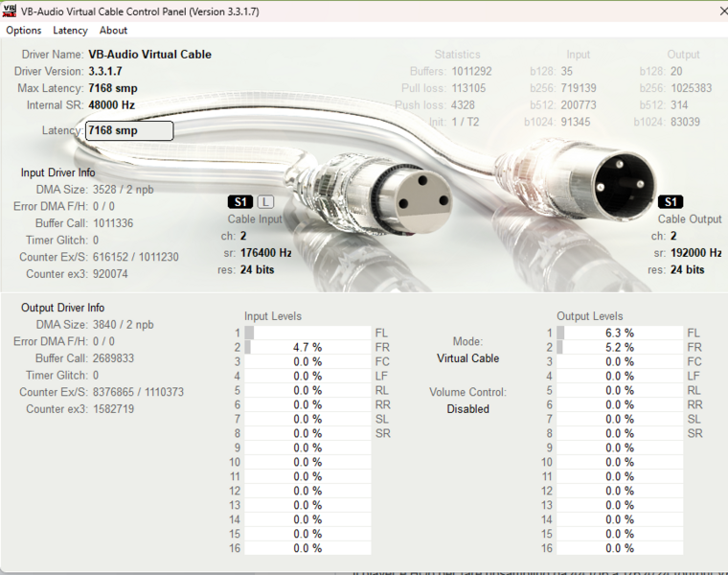Click Input Levels channel 16 meter

307,548
